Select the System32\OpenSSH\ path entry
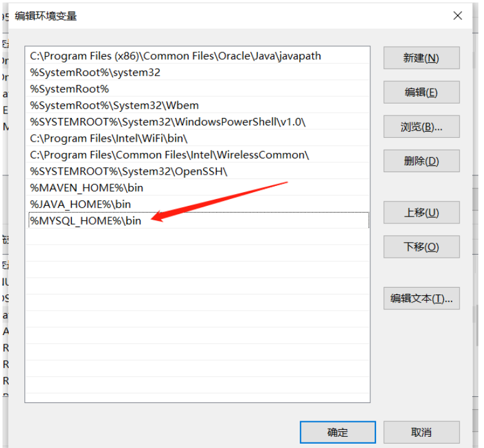This screenshot has height=448, width=484. point(197,171)
